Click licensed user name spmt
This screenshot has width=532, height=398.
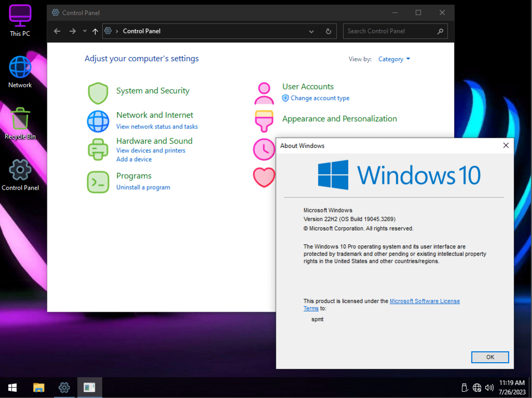click(317, 319)
